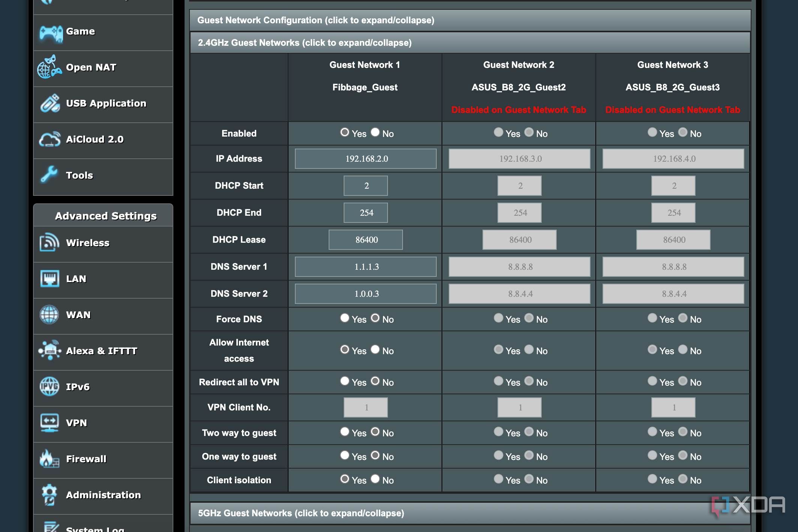Expand the 5GHz Guest Networks section
The height and width of the screenshot is (532, 798).
[301, 513]
